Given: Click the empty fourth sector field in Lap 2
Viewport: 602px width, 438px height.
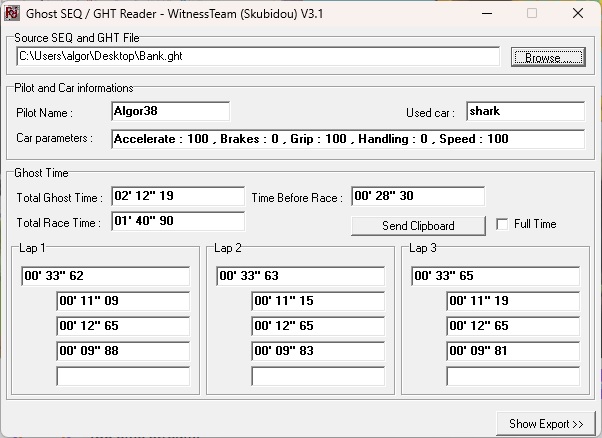Looking at the screenshot, I should pos(318,376).
